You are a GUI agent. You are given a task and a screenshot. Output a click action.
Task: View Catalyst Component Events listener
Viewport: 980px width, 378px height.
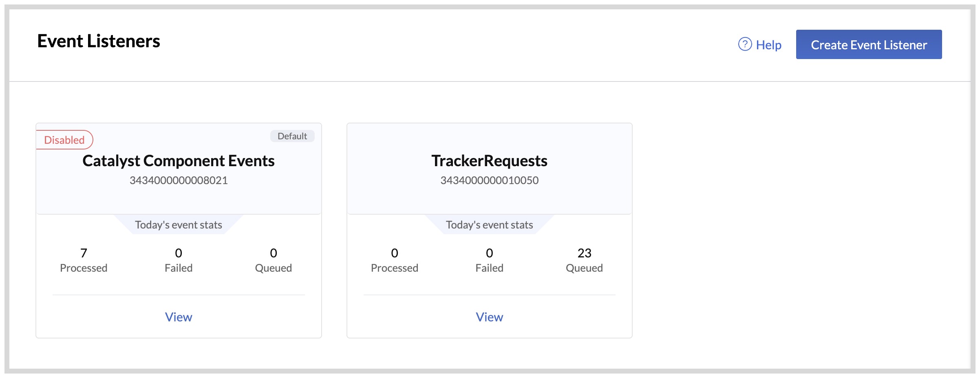coord(178,317)
